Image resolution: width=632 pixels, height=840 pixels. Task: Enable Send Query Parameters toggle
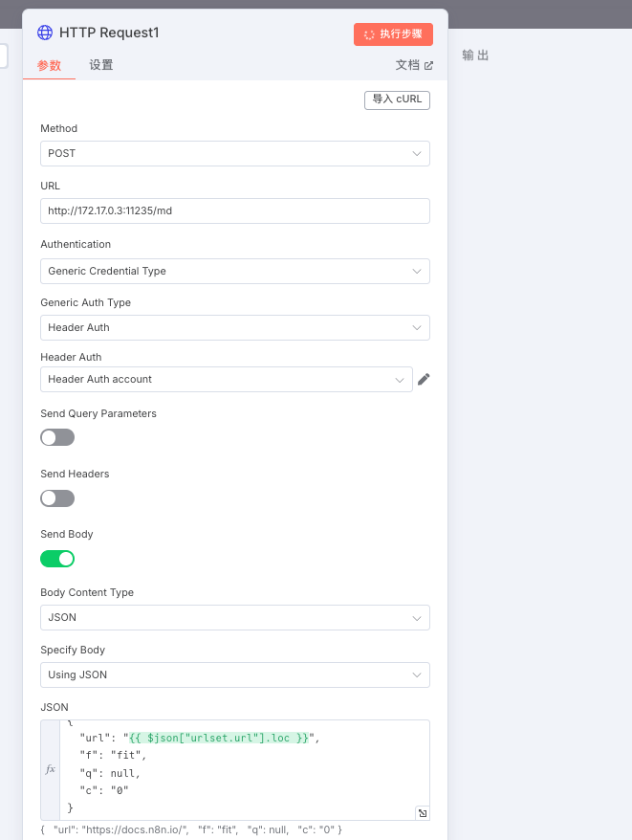tap(57, 437)
